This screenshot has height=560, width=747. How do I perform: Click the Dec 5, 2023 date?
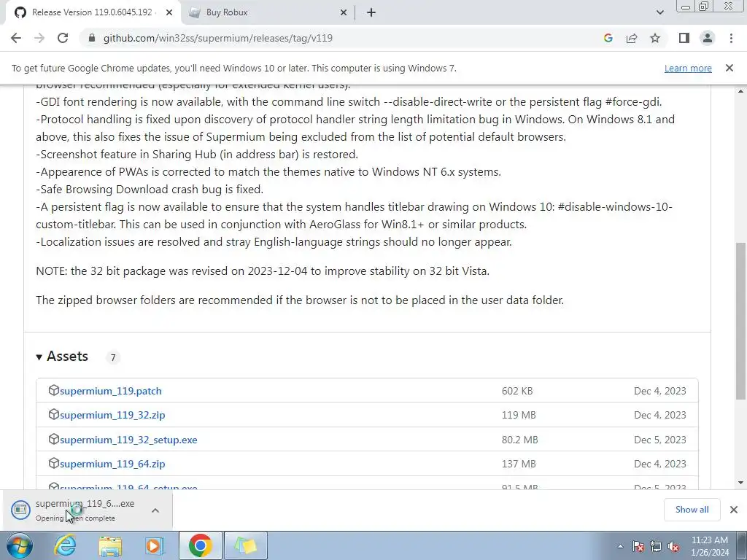coord(659,440)
